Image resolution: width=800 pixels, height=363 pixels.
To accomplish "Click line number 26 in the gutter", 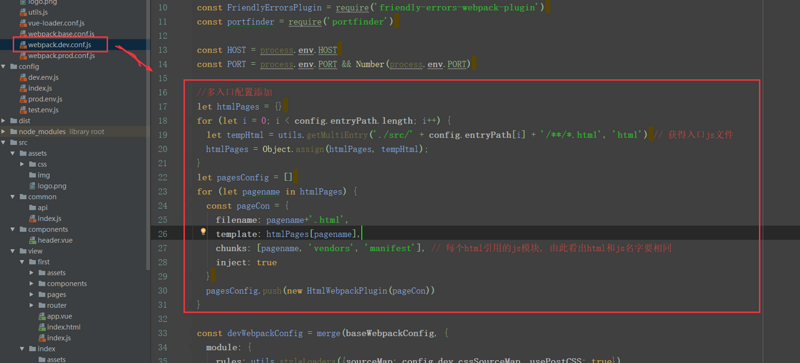I will point(162,234).
